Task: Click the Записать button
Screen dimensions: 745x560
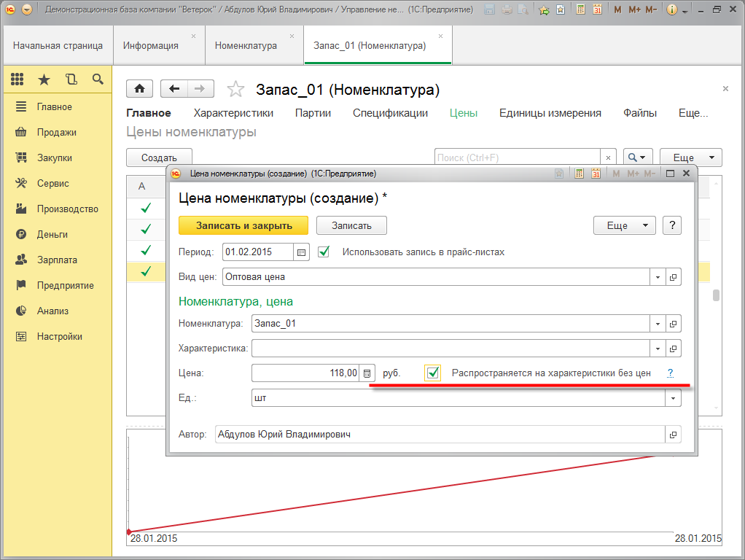Action: coord(351,225)
